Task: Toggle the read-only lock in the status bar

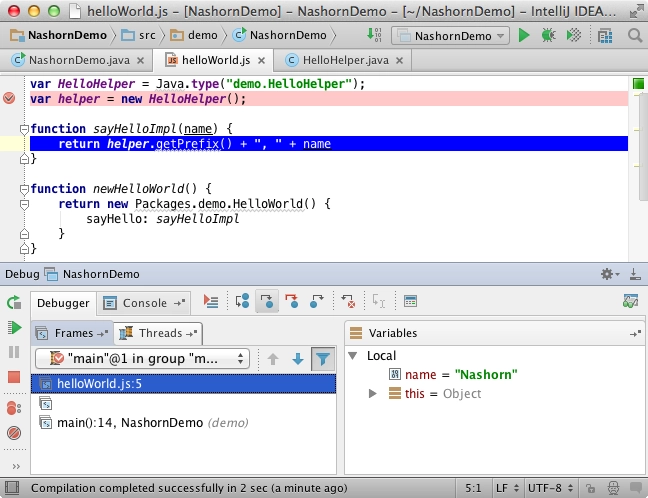Action: point(590,488)
